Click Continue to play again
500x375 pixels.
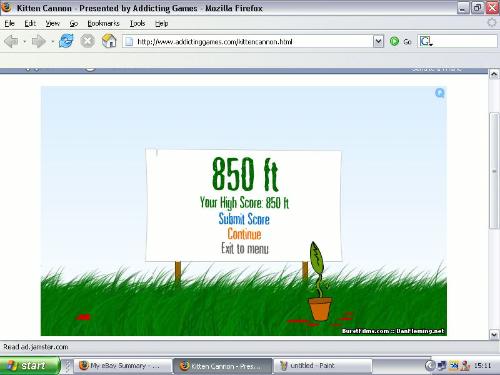pyautogui.click(x=244, y=234)
